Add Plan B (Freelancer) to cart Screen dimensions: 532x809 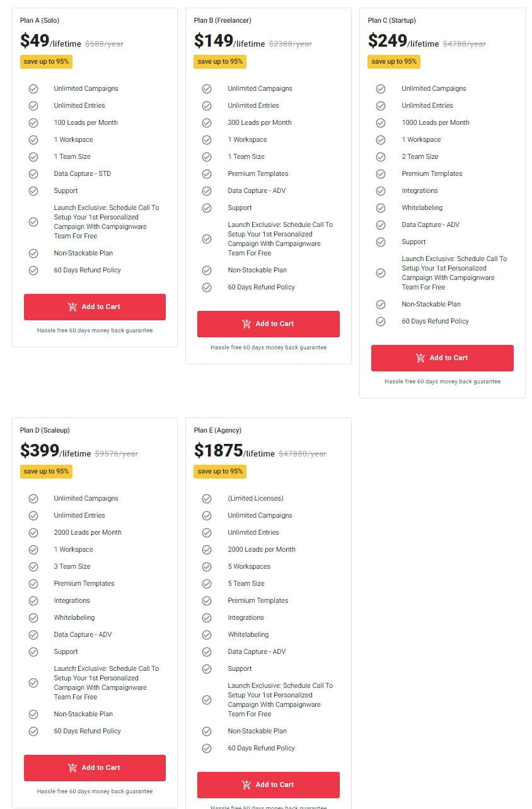269,324
